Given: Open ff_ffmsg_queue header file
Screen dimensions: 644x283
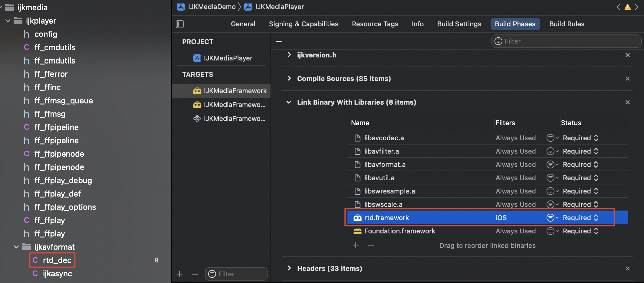Looking at the screenshot, I should pos(64,101).
